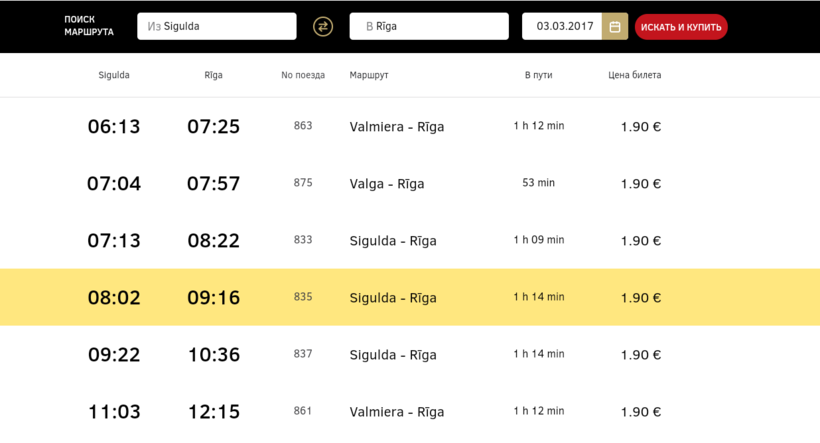
Task: Click the swap stations arrows icon
Action: (x=323, y=27)
